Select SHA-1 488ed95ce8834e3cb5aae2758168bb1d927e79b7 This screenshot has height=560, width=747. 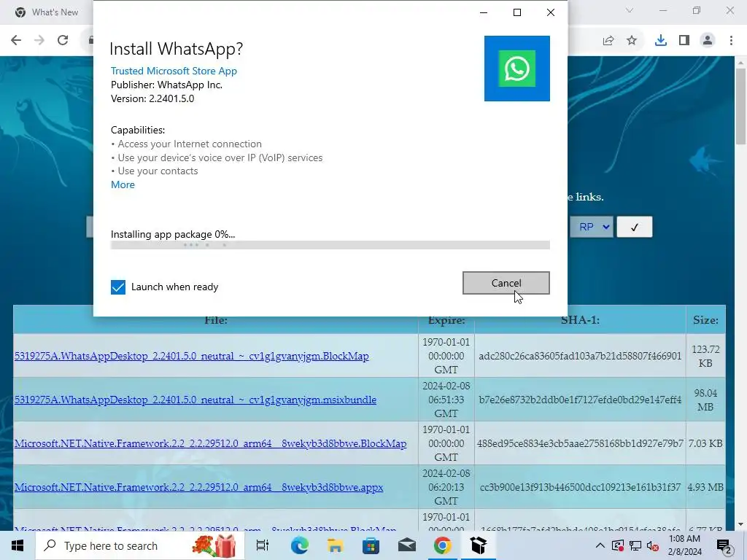(580, 444)
